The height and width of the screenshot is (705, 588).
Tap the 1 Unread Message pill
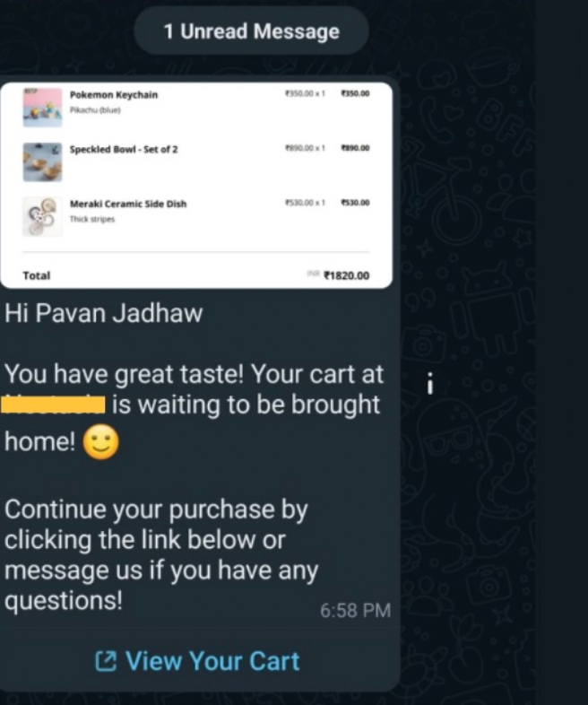251,31
